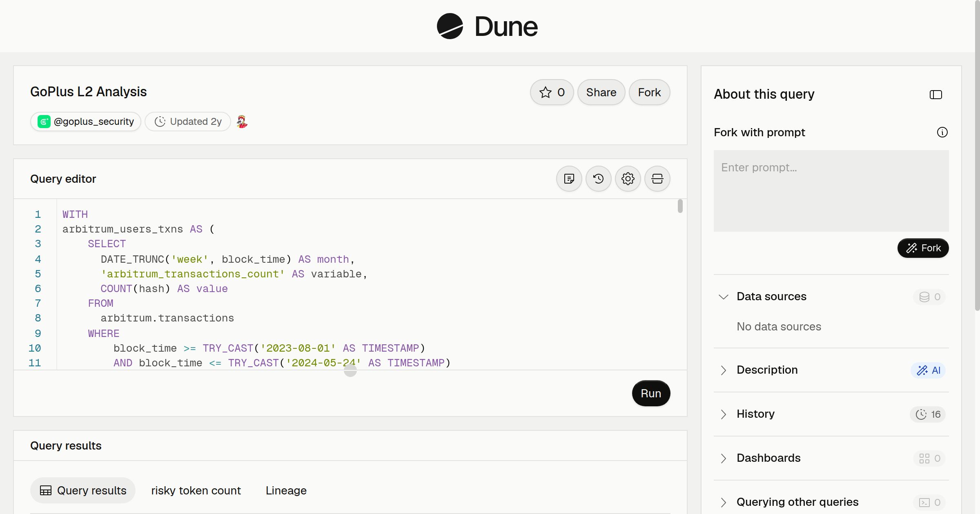Screen dimensions: 980x514
Task: Toggle editor layout collapse icon
Action: 657,179
